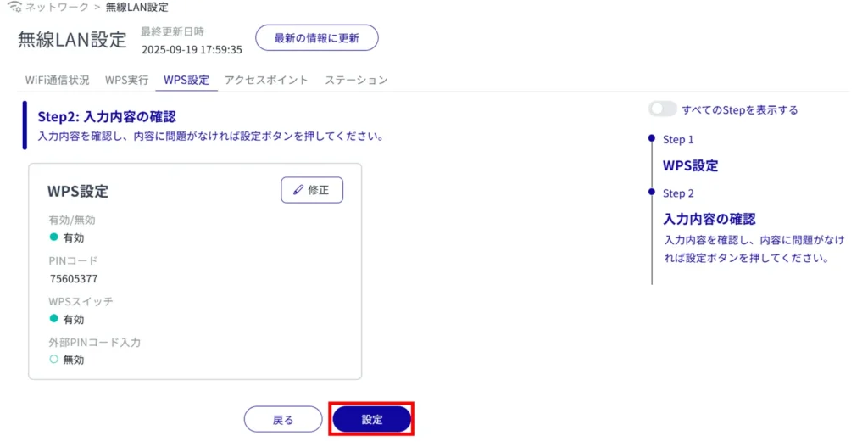Switch to the WPS実行 tab
868x447 pixels.
point(126,81)
